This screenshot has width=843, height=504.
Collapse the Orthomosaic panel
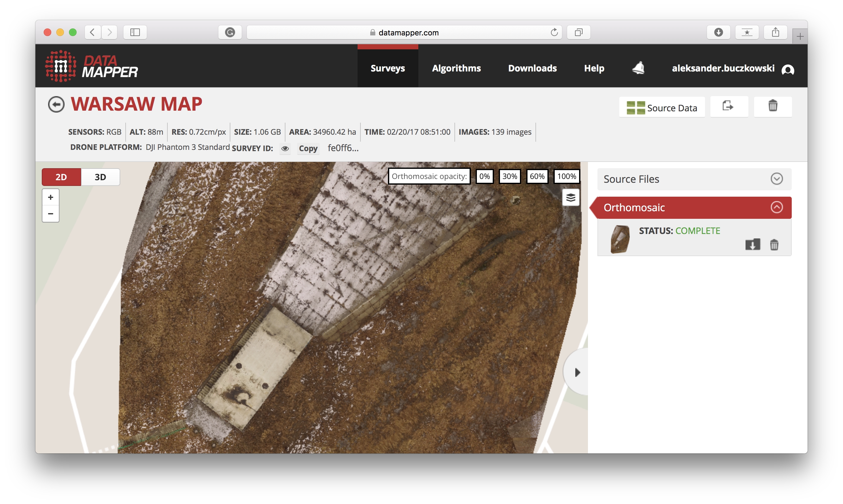click(776, 207)
